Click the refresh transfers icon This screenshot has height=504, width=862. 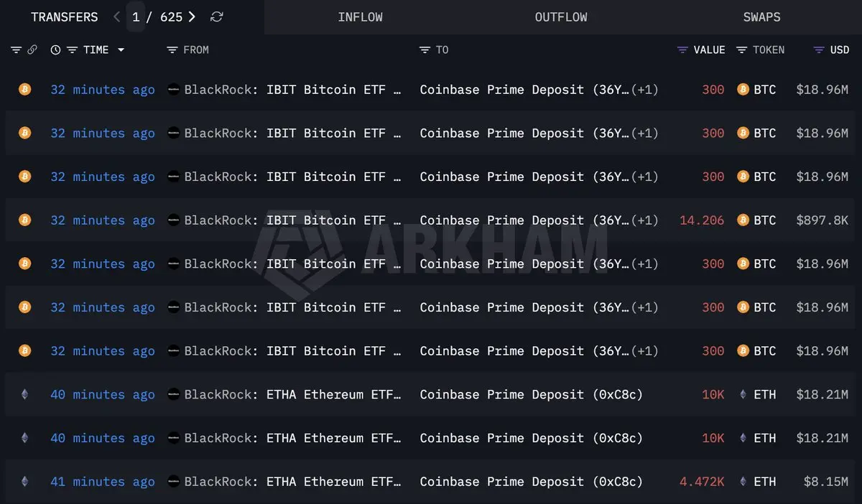[216, 17]
